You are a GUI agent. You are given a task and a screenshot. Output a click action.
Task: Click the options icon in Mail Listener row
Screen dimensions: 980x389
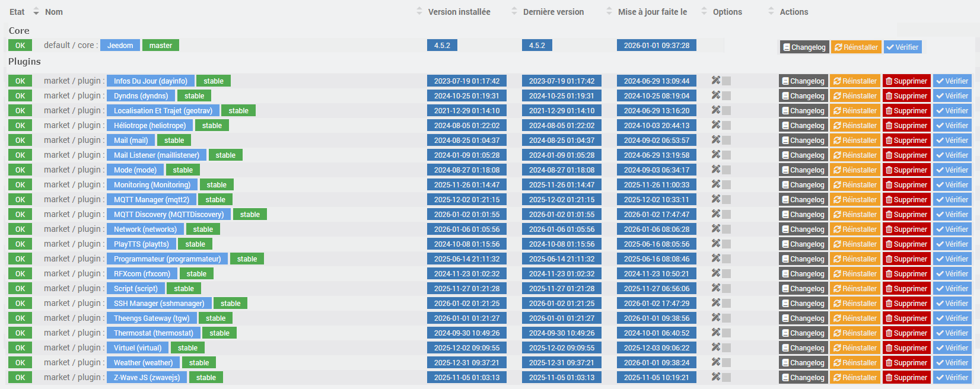[716, 155]
